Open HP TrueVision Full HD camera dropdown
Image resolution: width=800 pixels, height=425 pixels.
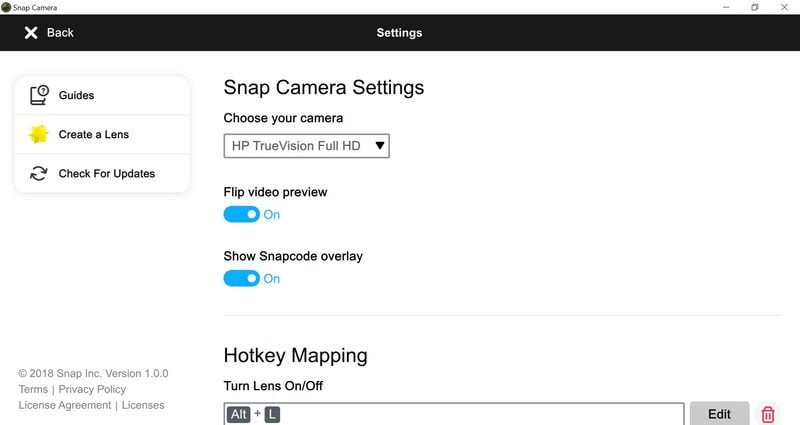[306, 146]
